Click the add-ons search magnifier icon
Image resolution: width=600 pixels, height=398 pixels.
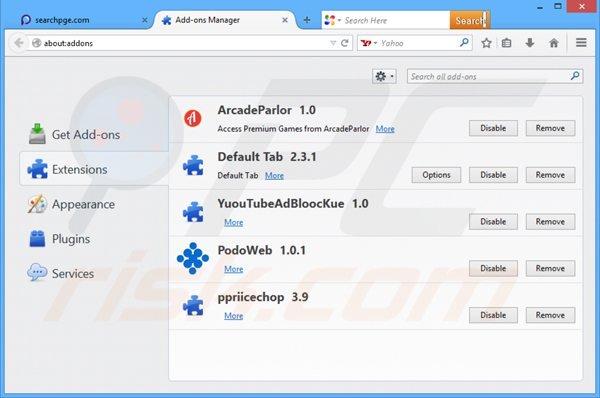pos(575,76)
